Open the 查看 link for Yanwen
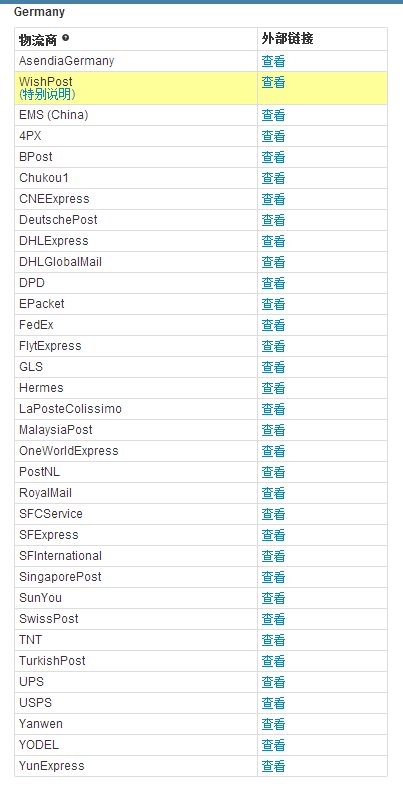 point(273,725)
